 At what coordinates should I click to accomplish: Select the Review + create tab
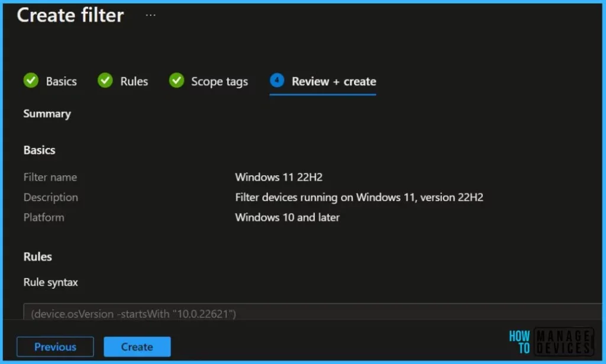[323, 82]
